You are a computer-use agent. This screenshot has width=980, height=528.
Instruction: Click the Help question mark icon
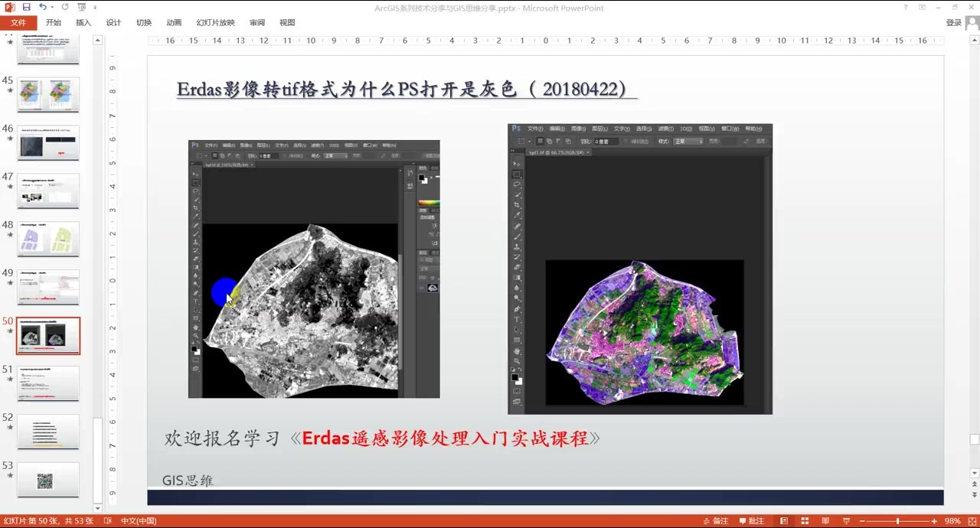click(906, 8)
